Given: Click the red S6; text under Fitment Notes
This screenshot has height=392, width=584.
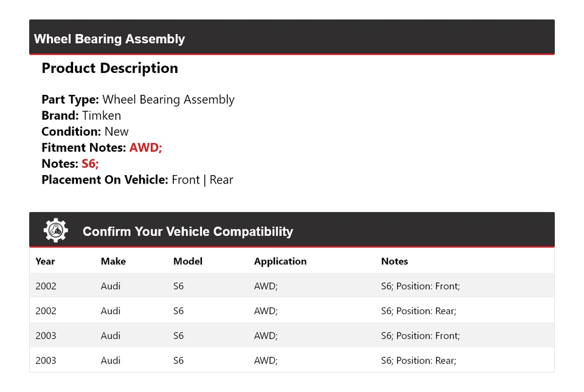Looking at the screenshot, I should pyautogui.click(x=90, y=163).
